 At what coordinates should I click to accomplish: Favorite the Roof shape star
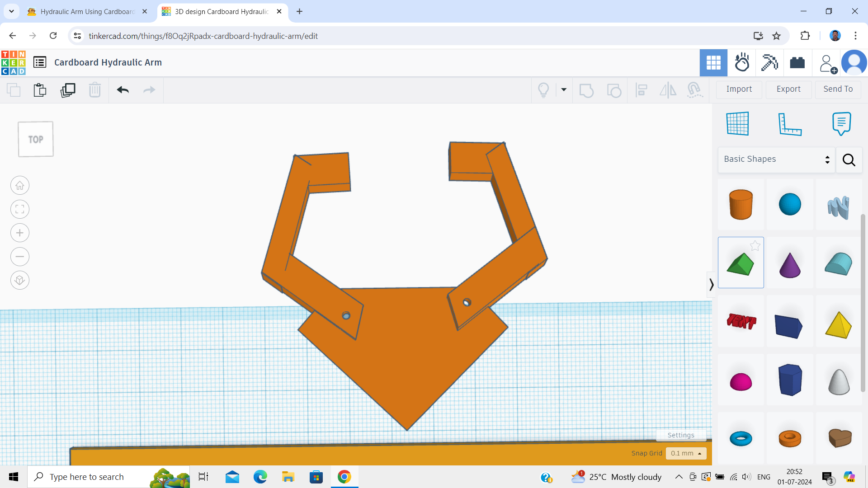point(755,246)
